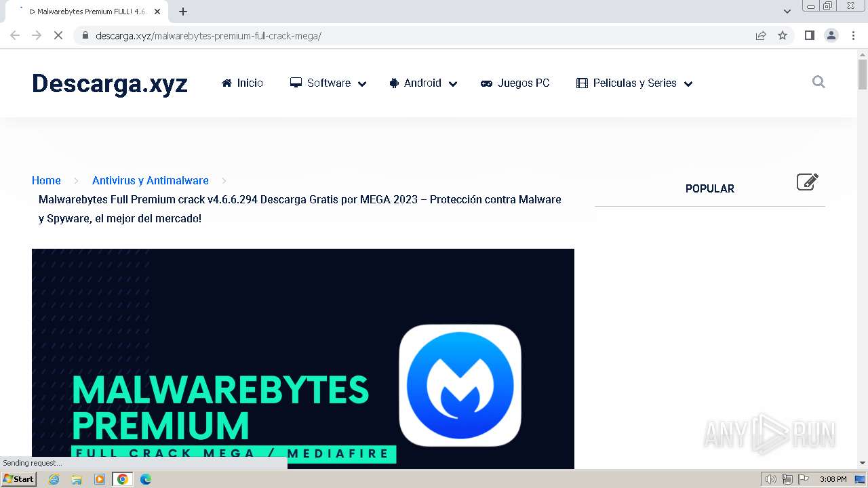This screenshot has height=488, width=868.
Task: Click the scrollbar down arrow
Action: point(863,463)
